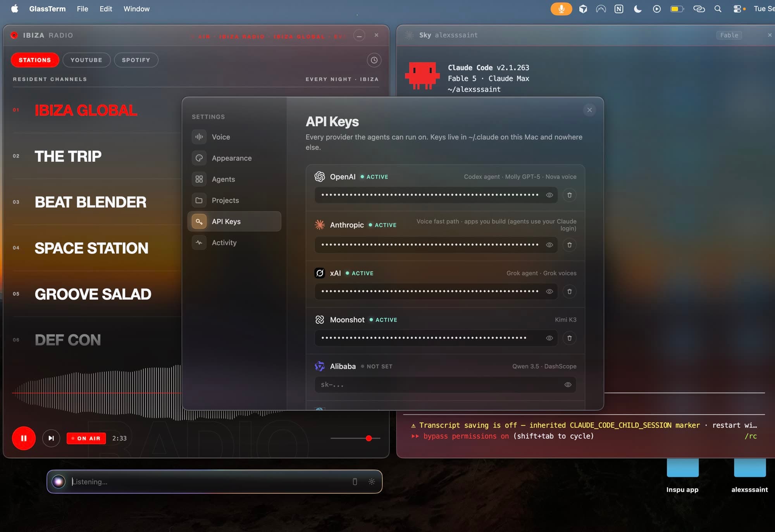The width and height of the screenshot is (775, 532).
Task: Open the Edit menu
Action: coord(105,9)
